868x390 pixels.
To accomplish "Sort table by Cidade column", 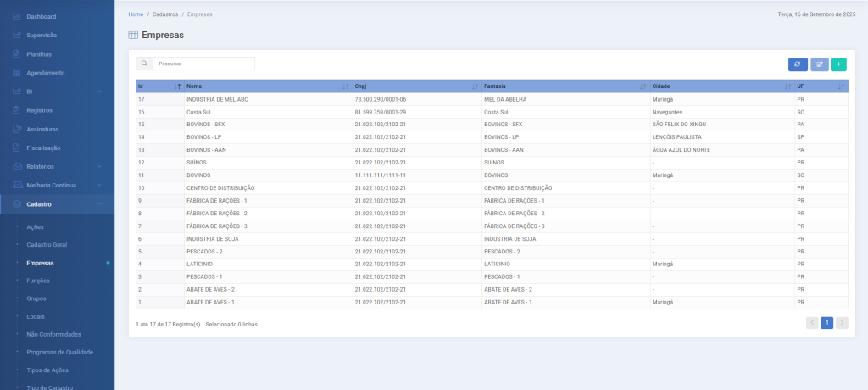I will (719, 86).
